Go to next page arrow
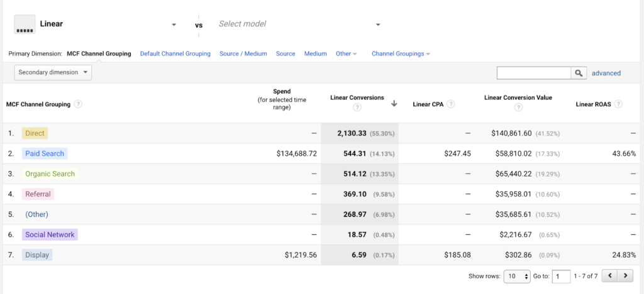The image size is (644, 294). coord(625,276)
